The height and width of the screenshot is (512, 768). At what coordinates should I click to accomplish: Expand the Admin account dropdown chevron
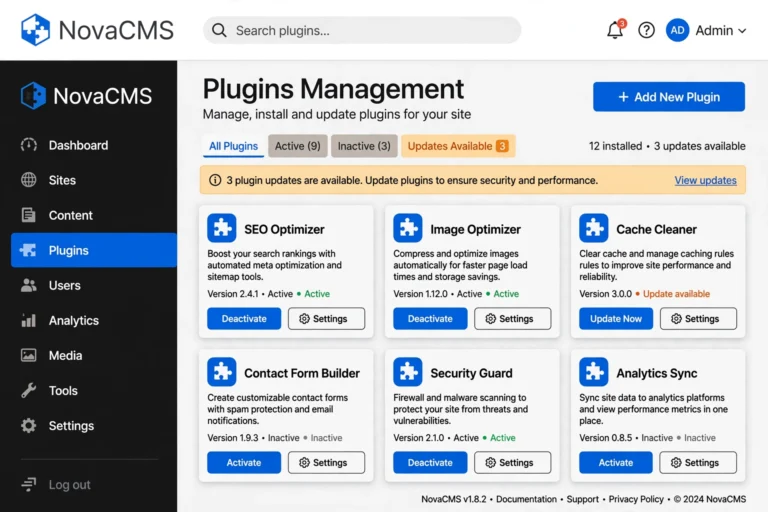[742, 31]
